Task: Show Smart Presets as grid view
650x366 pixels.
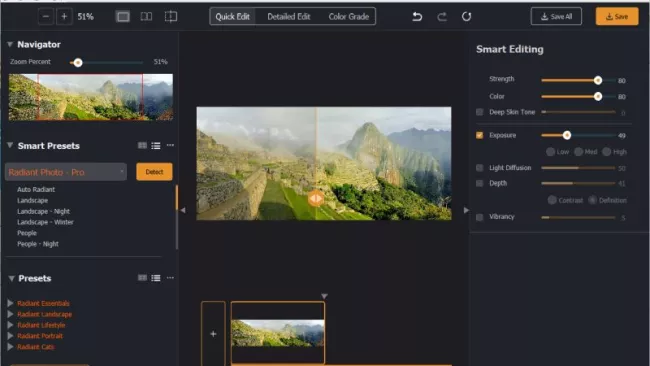Action: point(142,145)
